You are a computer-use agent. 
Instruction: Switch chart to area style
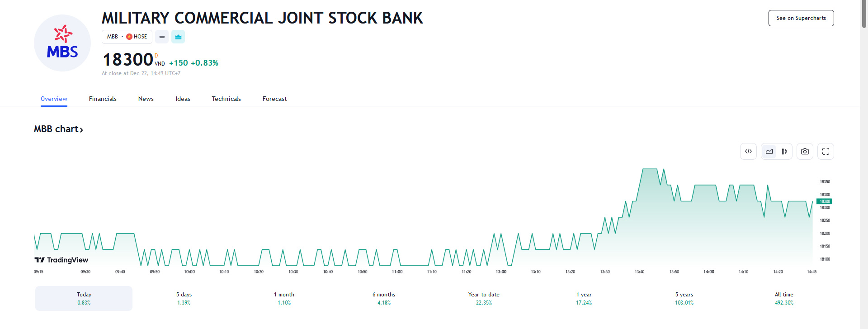(x=769, y=152)
